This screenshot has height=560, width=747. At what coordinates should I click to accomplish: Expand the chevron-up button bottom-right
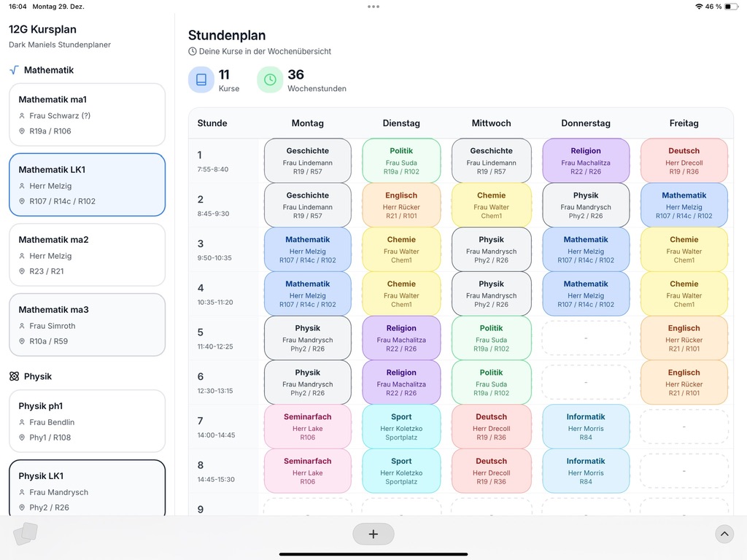[x=724, y=534]
